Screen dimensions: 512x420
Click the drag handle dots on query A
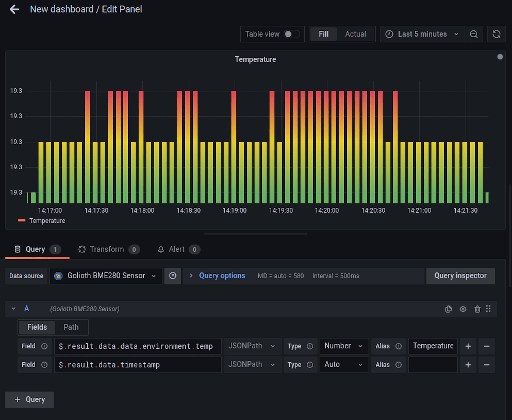pyautogui.click(x=489, y=309)
